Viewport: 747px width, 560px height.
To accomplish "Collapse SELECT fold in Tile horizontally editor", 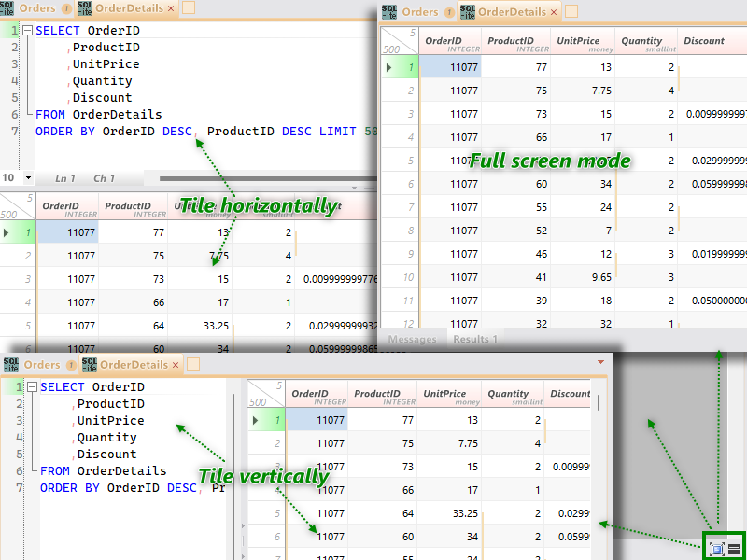I will coord(28,31).
